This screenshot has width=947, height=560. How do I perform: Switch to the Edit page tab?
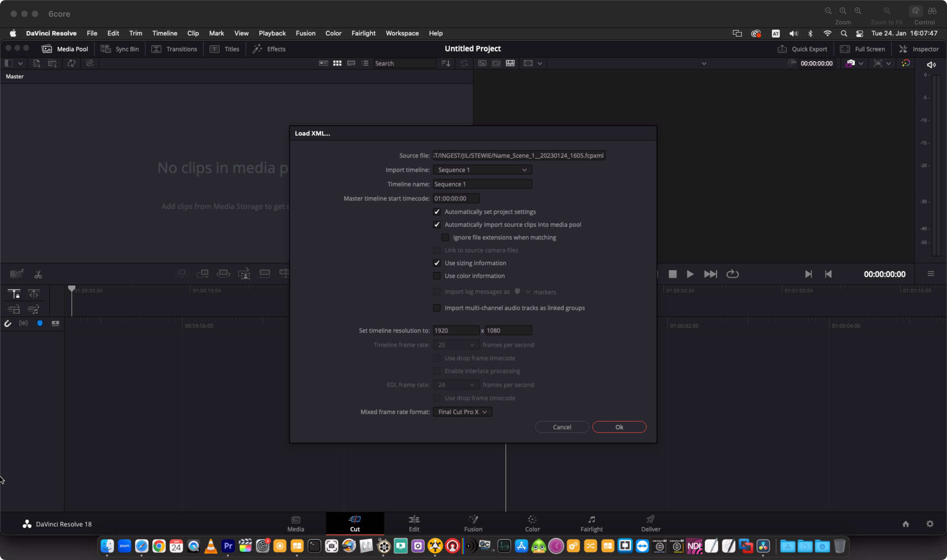tap(414, 523)
